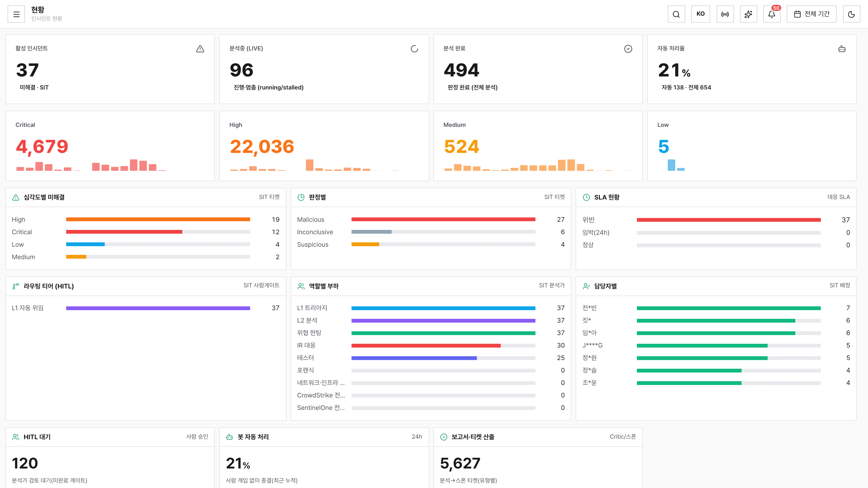Select the L1 자동 위임 routing row
868x488 pixels.
point(146,308)
